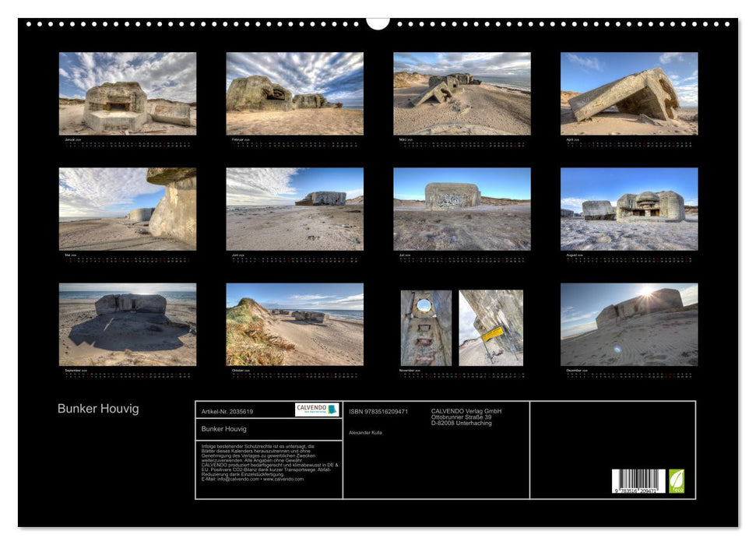
Task: Click the barcode digits 9783516209471
Action: pos(637,490)
